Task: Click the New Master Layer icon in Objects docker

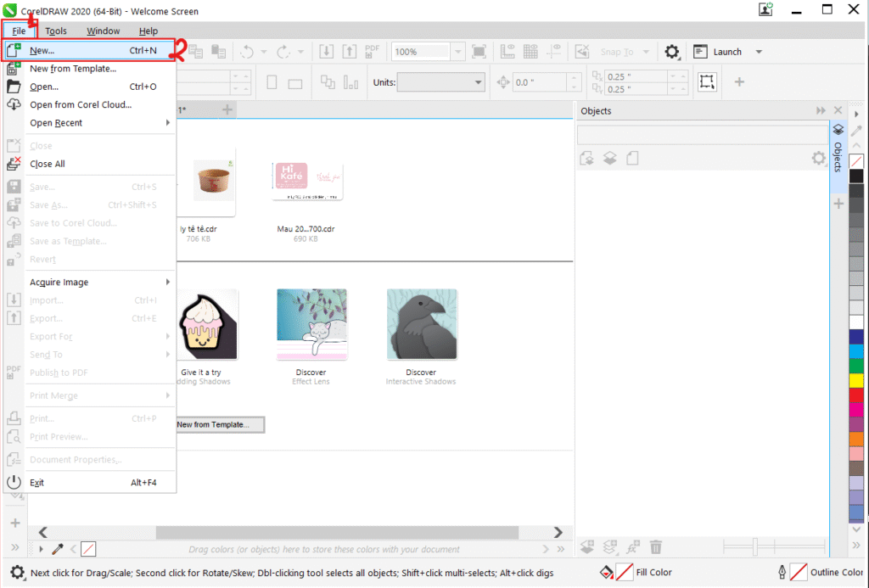Action: click(x=610, y=547)
